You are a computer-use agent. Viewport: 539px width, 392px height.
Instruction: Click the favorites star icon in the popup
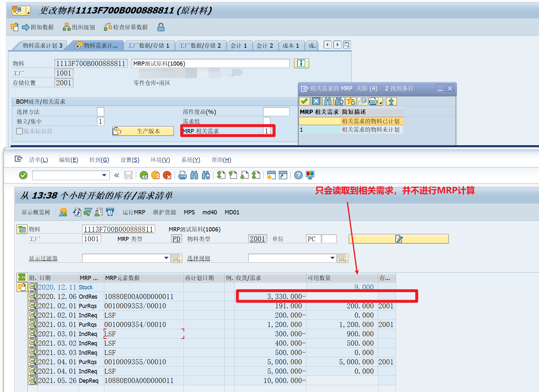pyautogui.click(x=351, y=101)
